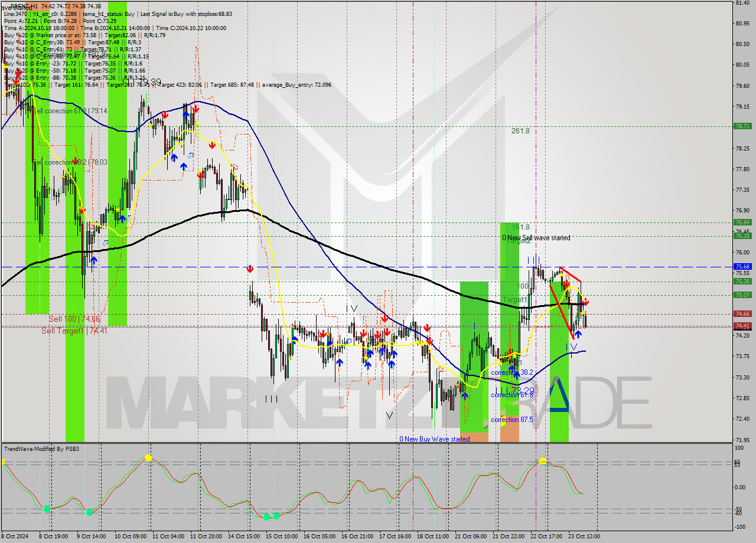Click the blue 'correction 38.2' label
Screen dimensions: 756x543
512,372
